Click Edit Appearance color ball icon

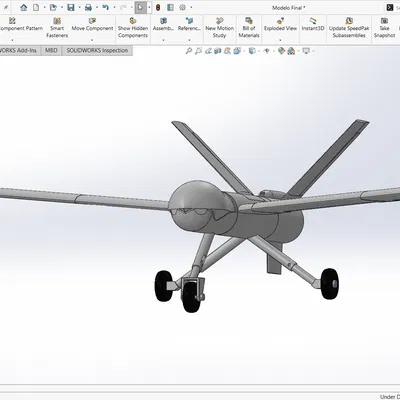[282, 51]
